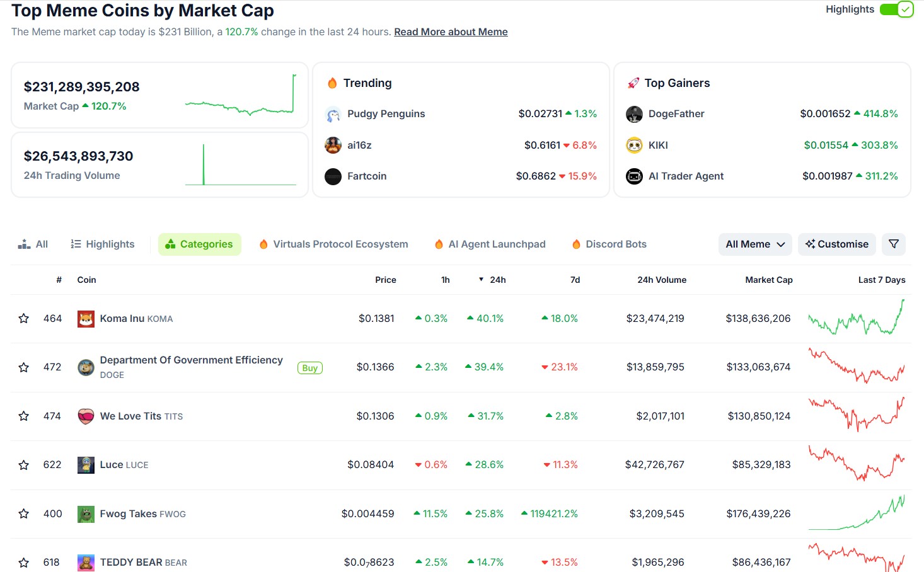
Task: Open DogeFather top gainer entry
Action: [x=676, y=114]
